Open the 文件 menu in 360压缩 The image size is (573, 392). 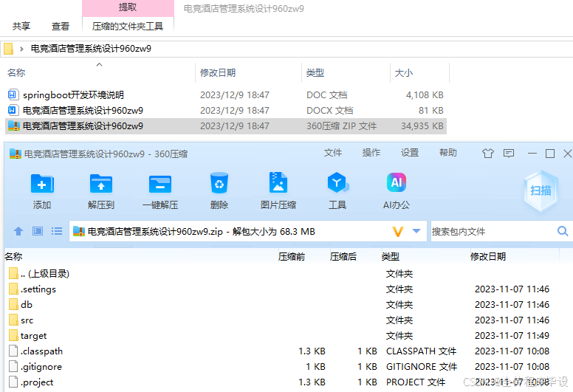pyautogui.click(x=333, y=153)
